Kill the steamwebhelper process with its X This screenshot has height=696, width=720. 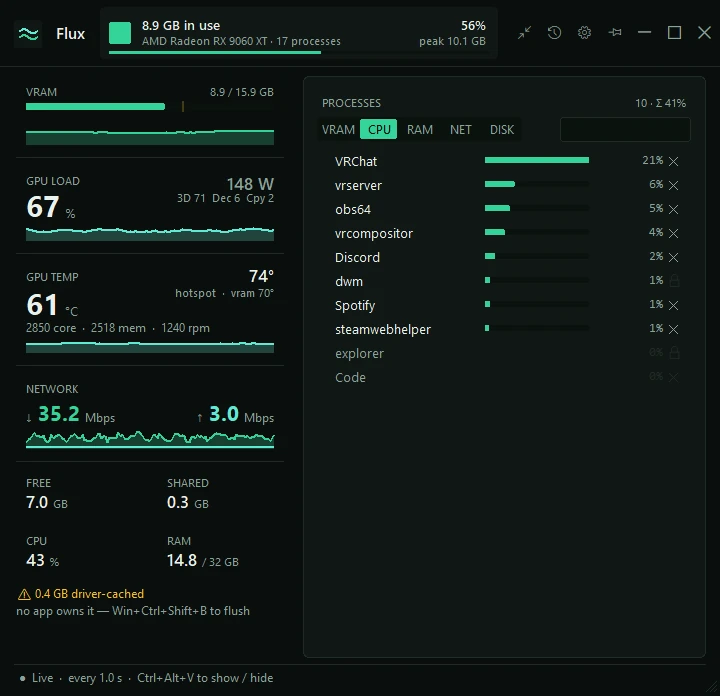click(x=673, y=329)
